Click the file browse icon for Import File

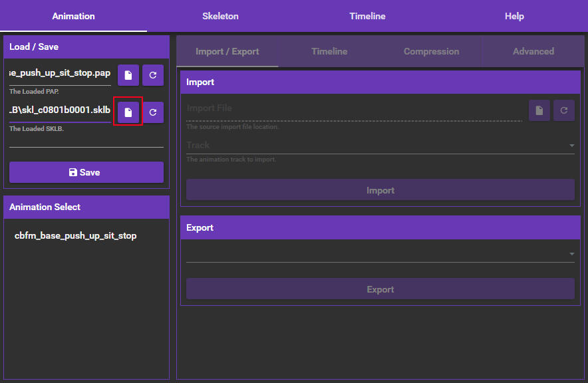pos(539,111)
